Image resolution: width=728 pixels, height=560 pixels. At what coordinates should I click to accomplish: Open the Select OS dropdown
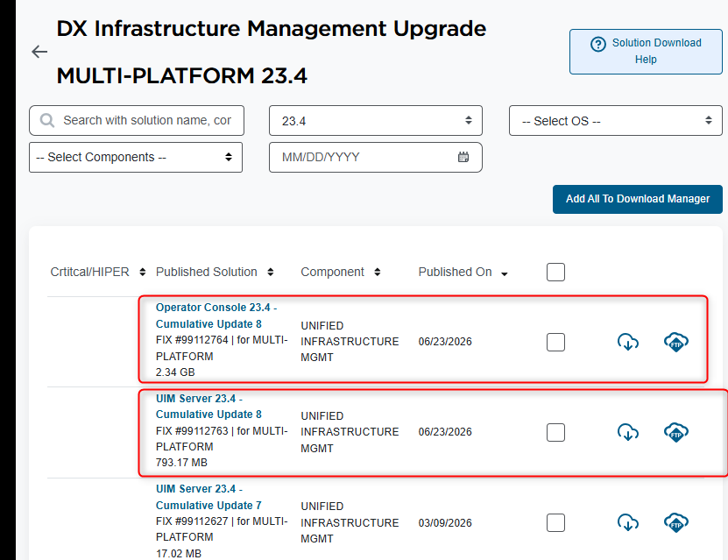point(616,121)
